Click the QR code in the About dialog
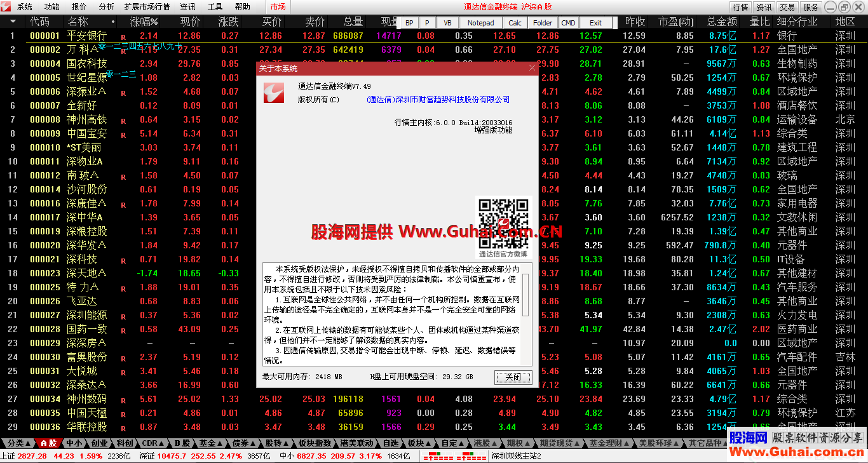 [x=503, y=224]
